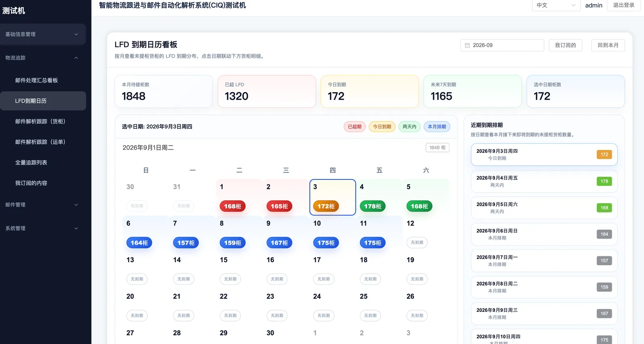Click the 已超 LFD 1320 stat card
Viewport: 644px width, 344px height.
point(267,91)
